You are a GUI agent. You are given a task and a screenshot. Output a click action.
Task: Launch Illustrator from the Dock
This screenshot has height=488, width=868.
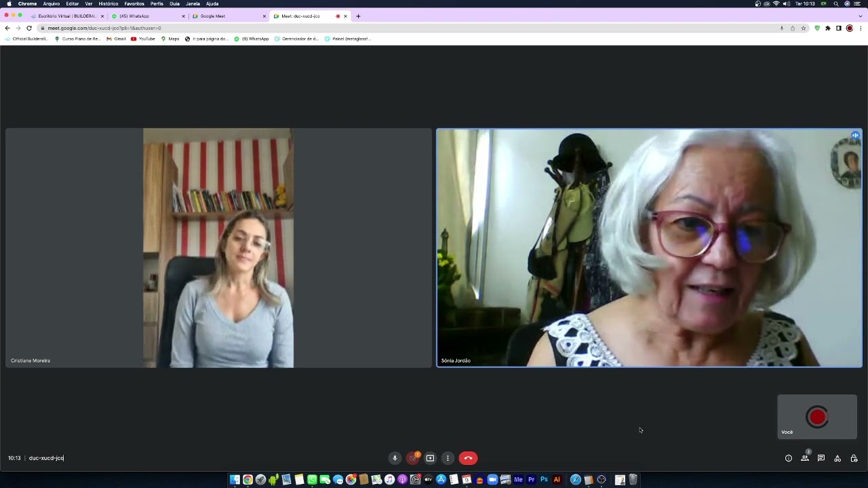557,479
